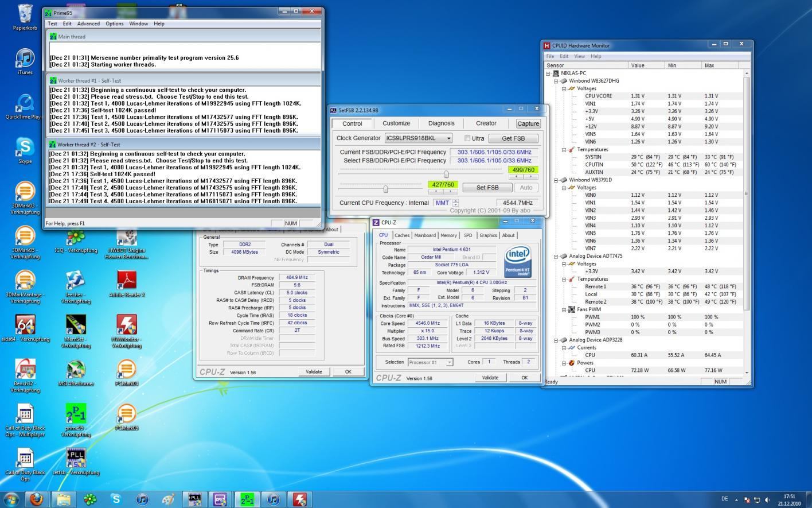
Task: Open the Mainboard tab in CPU-Z
Action: point(425,235)
